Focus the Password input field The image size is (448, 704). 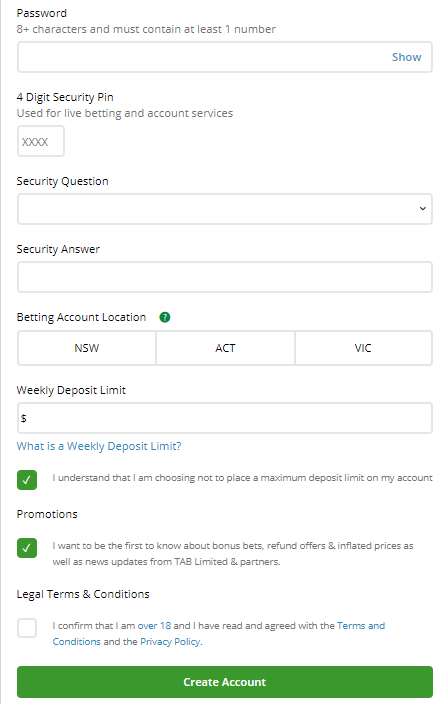225,57
